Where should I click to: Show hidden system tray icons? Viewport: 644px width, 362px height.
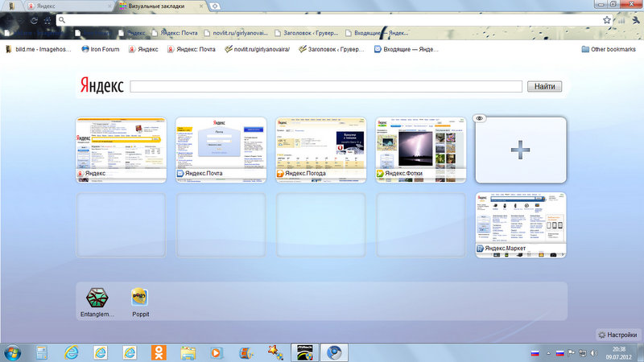548,353
